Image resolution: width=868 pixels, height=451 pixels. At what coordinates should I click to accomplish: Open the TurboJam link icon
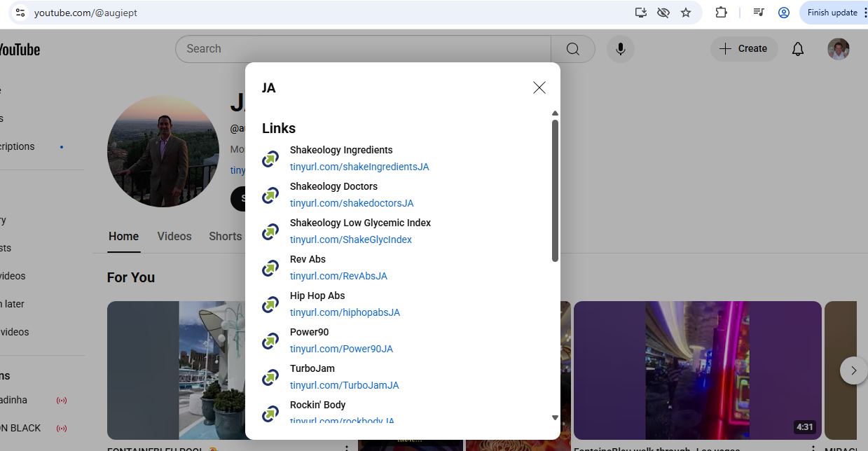pyautogui.click(x=270, y=377)
